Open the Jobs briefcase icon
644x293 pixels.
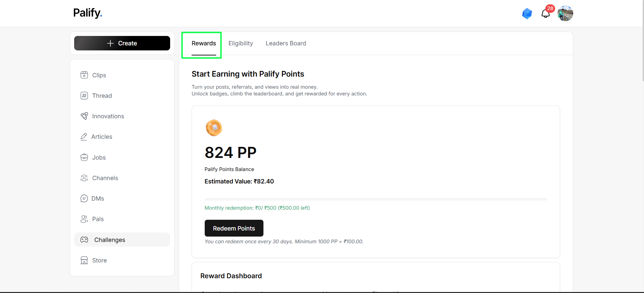[x=84, y=157]
